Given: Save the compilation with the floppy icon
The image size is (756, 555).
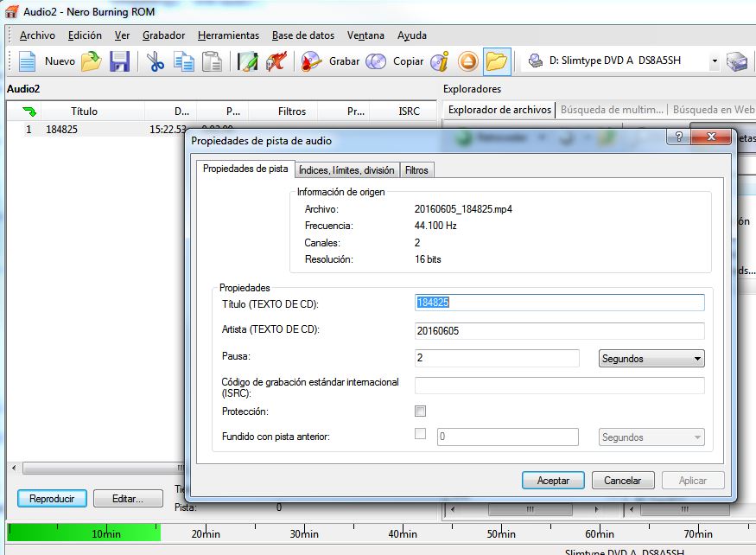Looking at the screenshot, I should click(x=119, y=61).
